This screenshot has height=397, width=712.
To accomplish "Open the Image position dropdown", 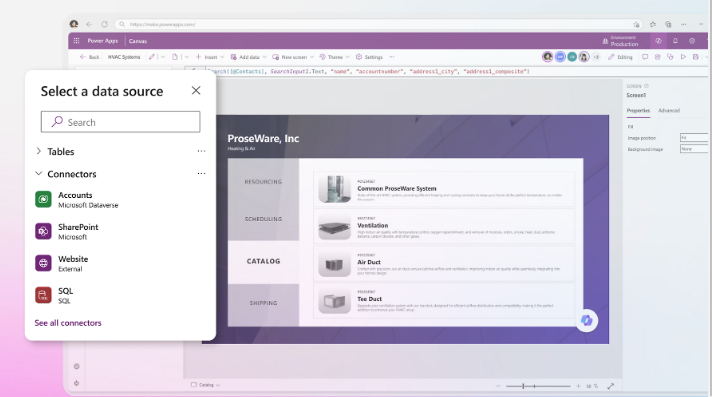I will (694, 138).
